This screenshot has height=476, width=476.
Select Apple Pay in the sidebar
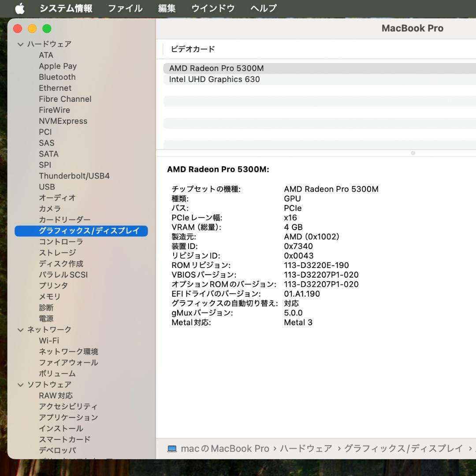[58, 66]
